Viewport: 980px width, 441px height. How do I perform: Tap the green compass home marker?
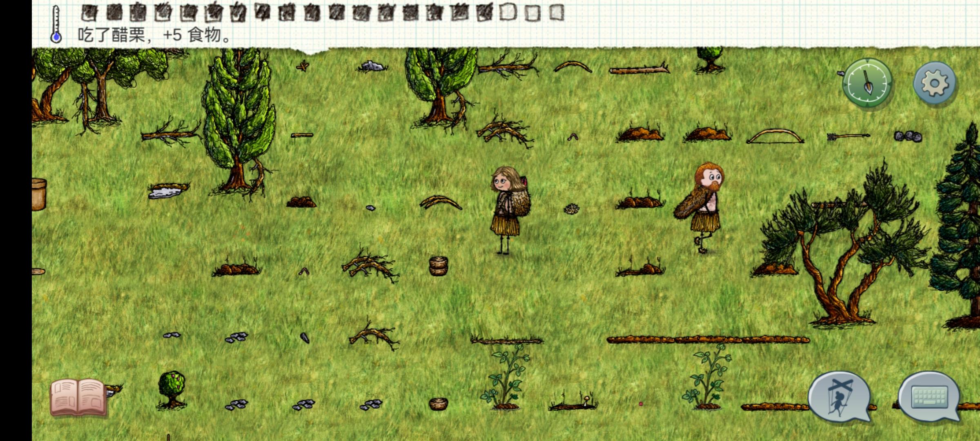pyautogui.click(x=867, y=83)
